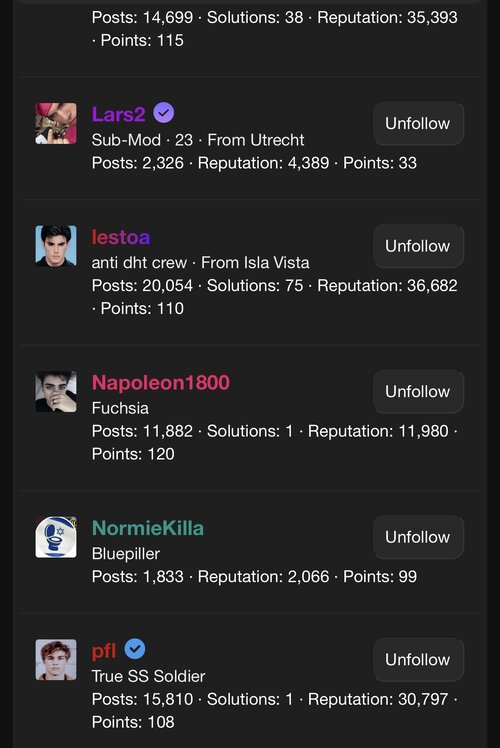
Task: Unfollow the user lestoa
Action: [418, 246]
